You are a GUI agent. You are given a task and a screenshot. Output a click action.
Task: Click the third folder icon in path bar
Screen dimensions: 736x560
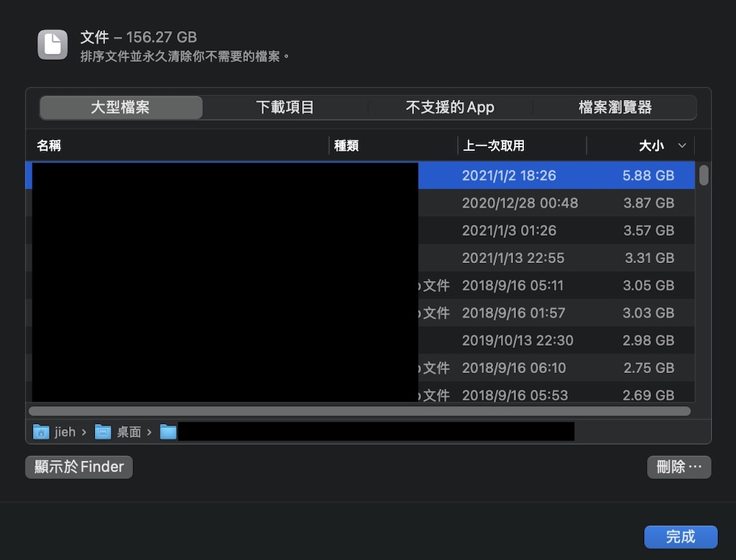(x=168, y=432)
